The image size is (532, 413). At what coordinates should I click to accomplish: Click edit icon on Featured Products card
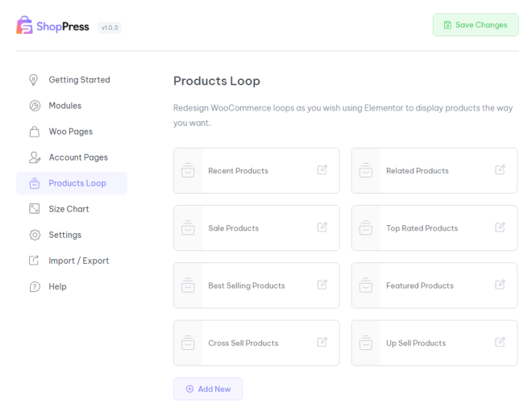[x=500, y=284]
